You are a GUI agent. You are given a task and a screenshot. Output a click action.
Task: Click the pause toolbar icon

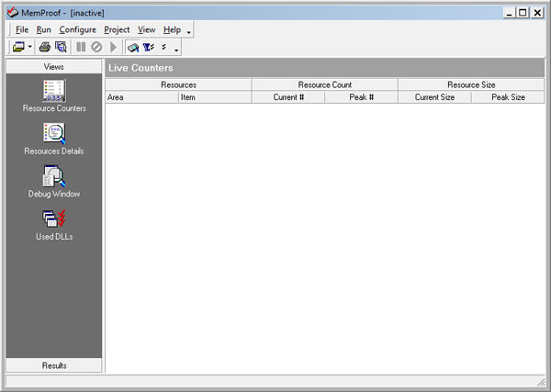click(81, 47)
